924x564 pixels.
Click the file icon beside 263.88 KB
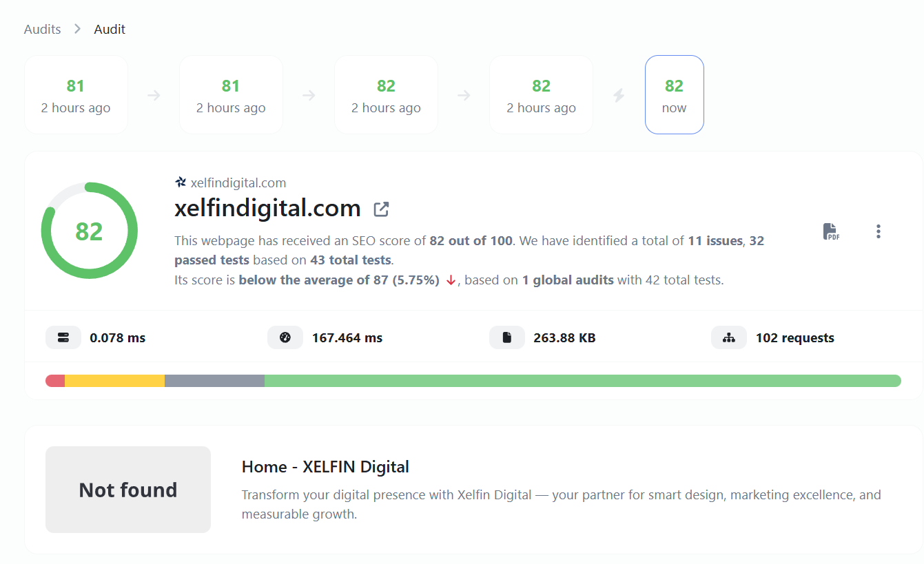tap(507, 337)
